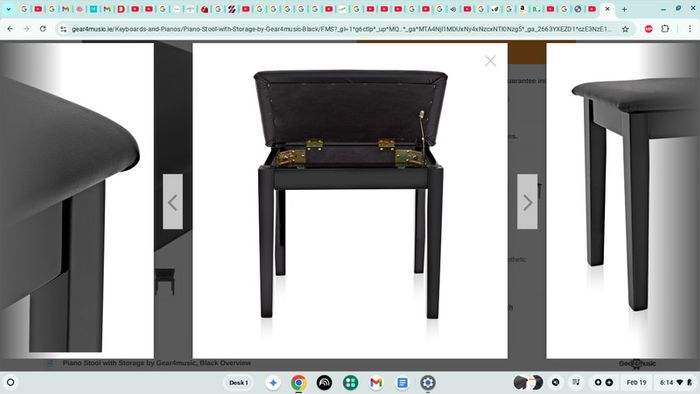The width and height of the screenshot is (700, 394).
Task: Click the address bar URL
Action: 342,29
